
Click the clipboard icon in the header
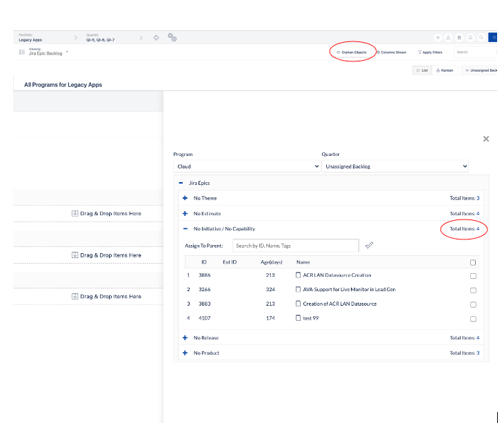459,38
